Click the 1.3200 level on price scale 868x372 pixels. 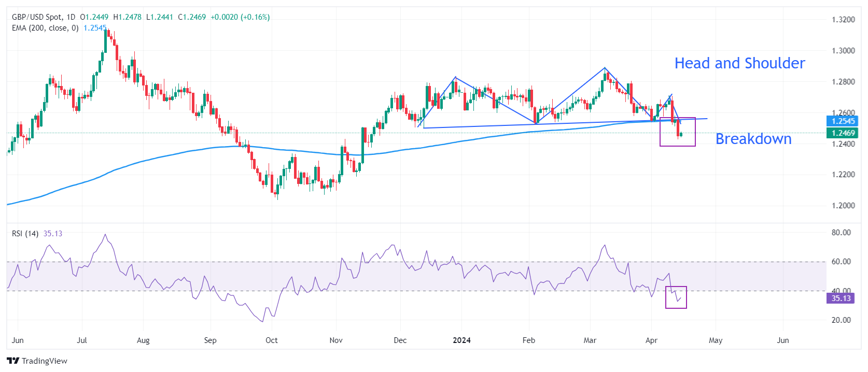[x=843, y=20]
